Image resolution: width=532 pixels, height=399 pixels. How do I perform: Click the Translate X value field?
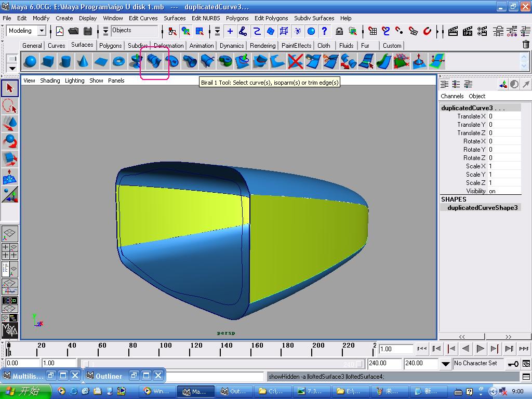pyautogui.click(x=504, y=116)
